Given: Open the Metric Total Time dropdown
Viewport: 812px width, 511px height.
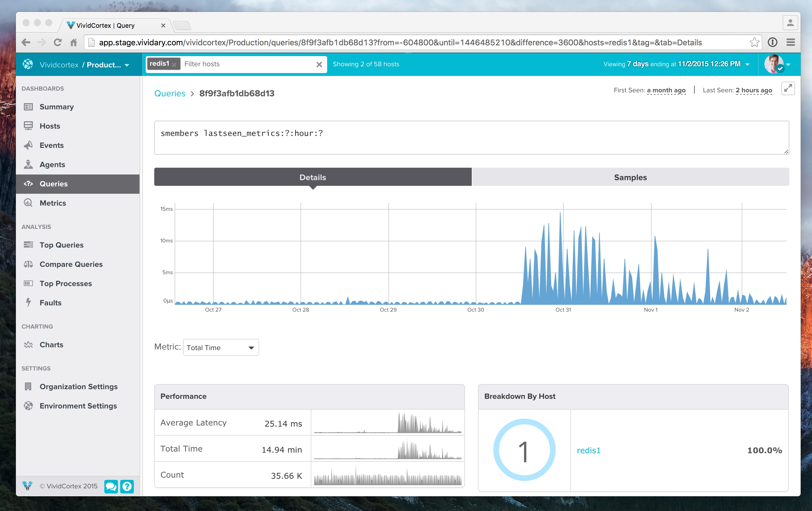Looking at the screenshot, I should point(221,347).
